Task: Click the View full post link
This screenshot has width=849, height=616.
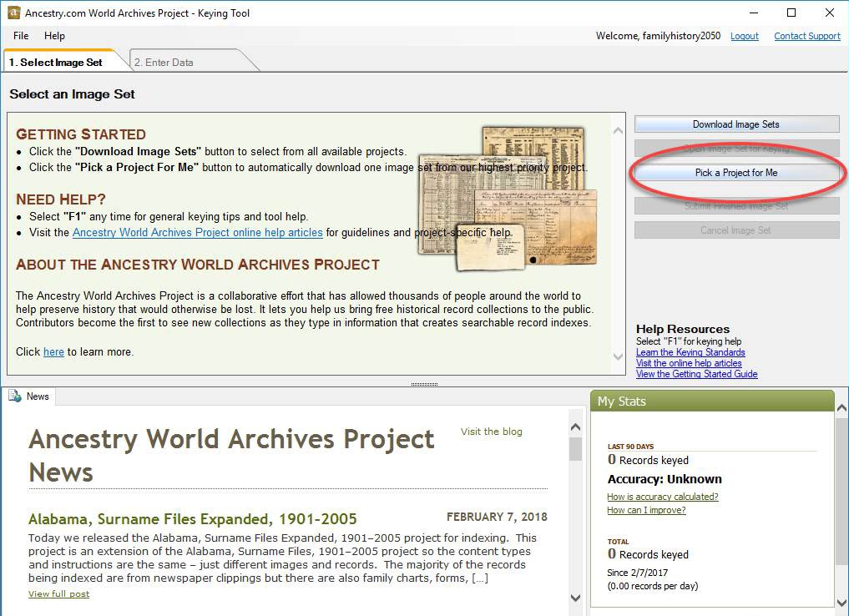Action: pos(58,593)
